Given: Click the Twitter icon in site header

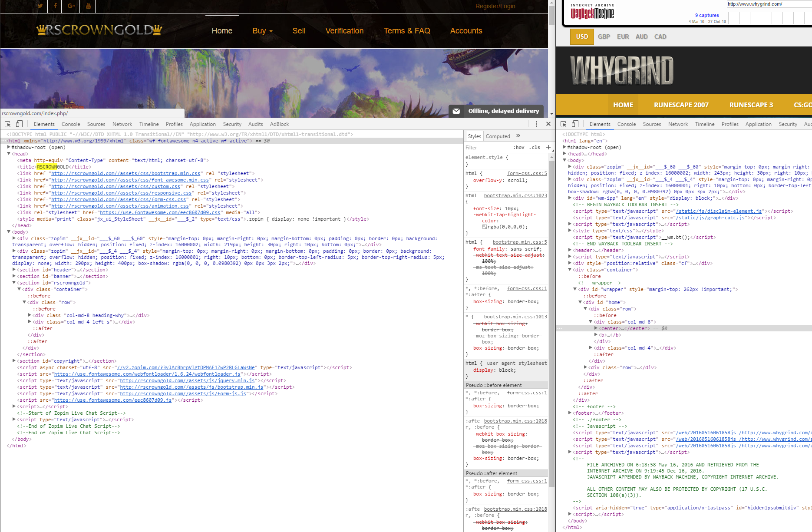Looking at the screenshot, I should coord(40,6).
